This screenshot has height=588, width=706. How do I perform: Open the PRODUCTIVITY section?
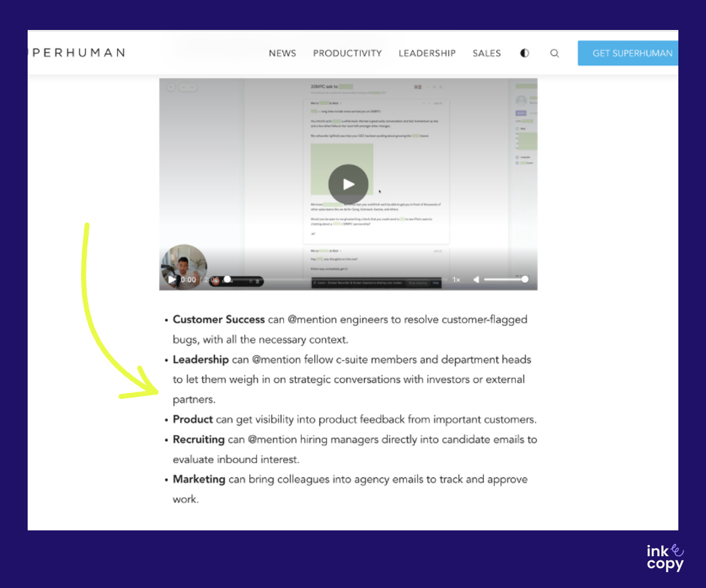click(x=347, y=53)
